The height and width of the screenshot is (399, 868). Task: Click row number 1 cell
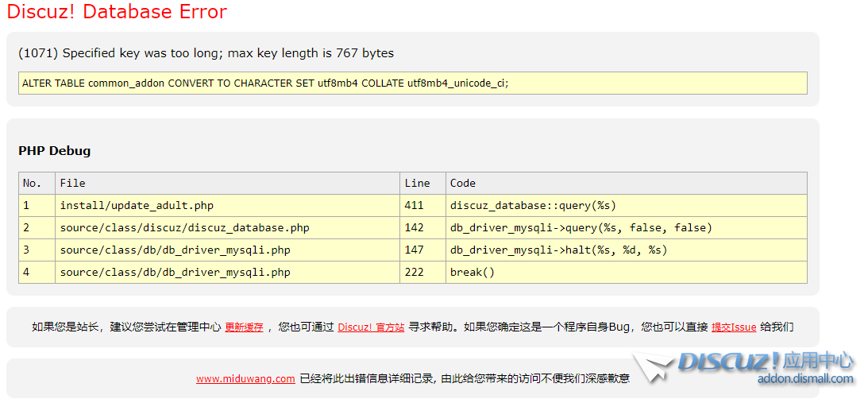pyautogui.click(x=37, y=206)
